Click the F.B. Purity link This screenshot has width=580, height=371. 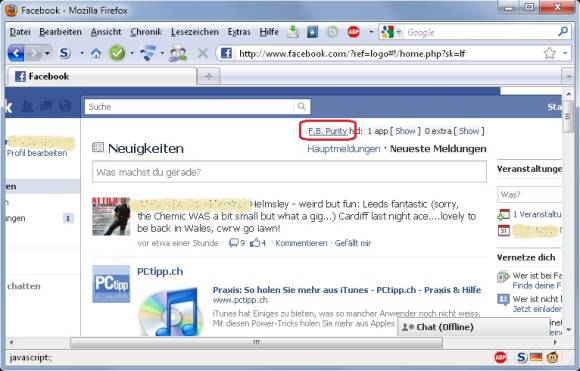coord(328,131)
